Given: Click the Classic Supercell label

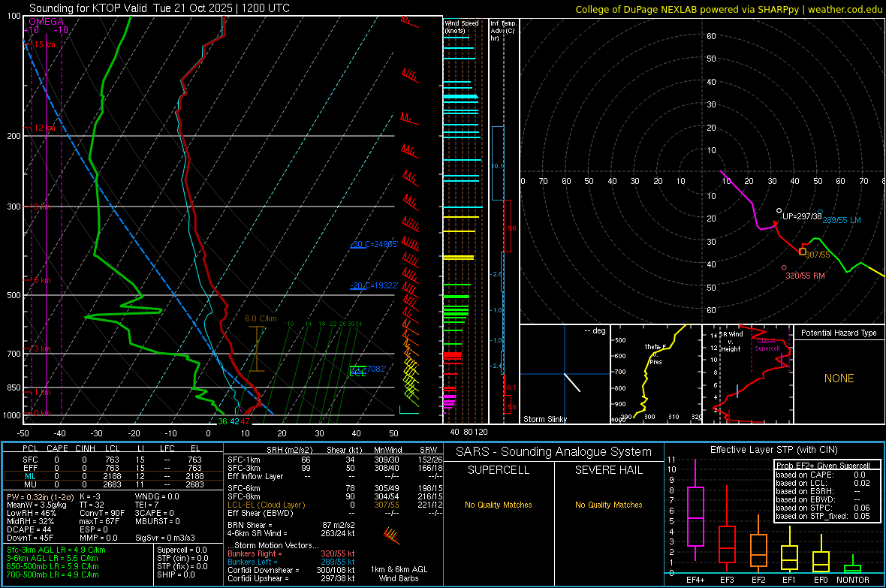Looking at the screenshot, I should coord(767,345).
